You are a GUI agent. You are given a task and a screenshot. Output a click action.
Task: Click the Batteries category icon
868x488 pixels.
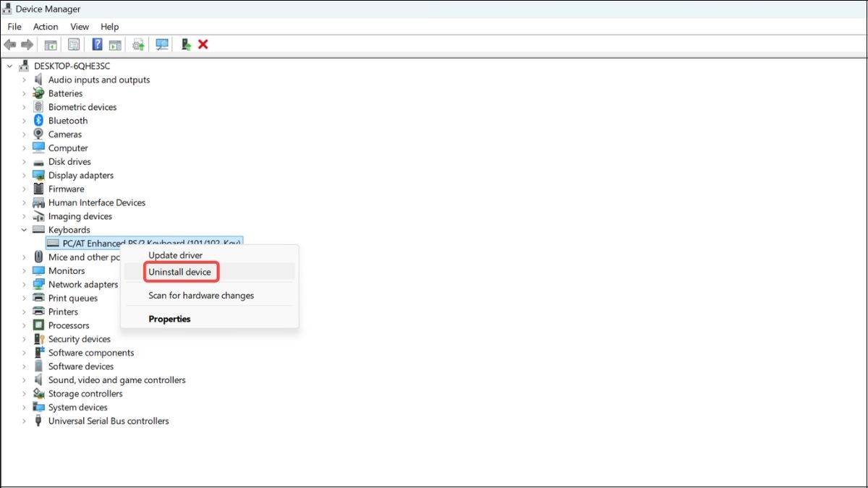click(x=38, y=93)
